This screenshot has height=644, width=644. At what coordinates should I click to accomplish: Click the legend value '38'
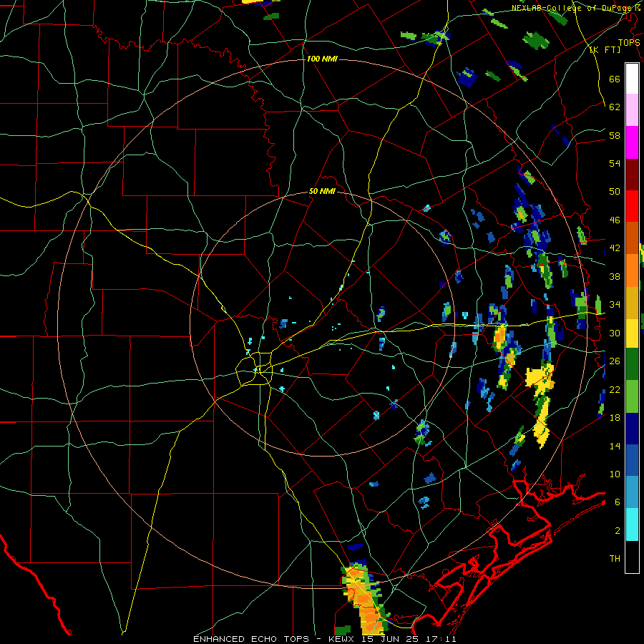[x=615, y=276]
